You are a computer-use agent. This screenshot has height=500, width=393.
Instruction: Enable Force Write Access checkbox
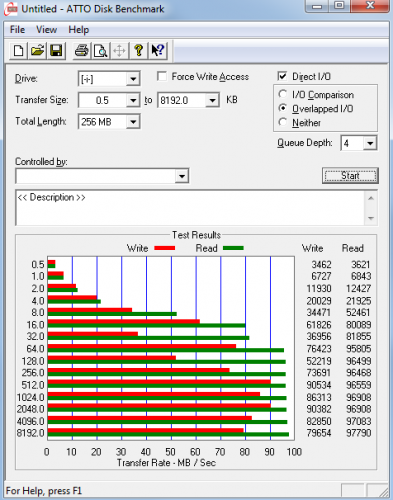(162, 76)
